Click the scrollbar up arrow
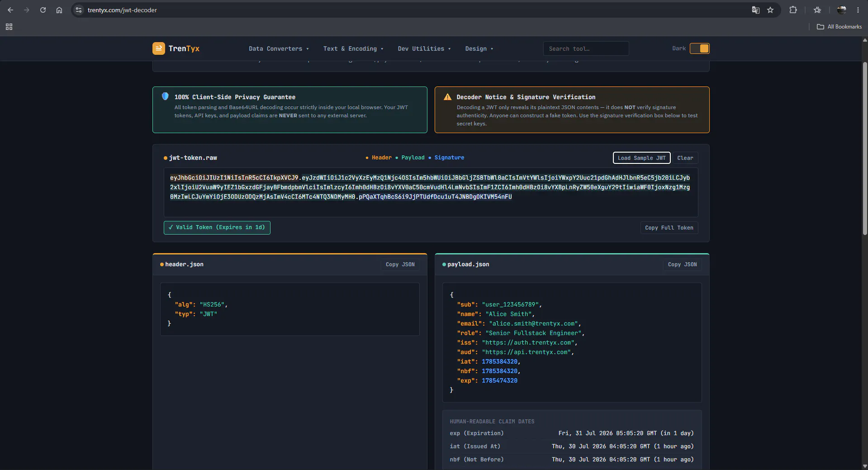The width and height of the screenshot is (868, 470). pos(865,40)
